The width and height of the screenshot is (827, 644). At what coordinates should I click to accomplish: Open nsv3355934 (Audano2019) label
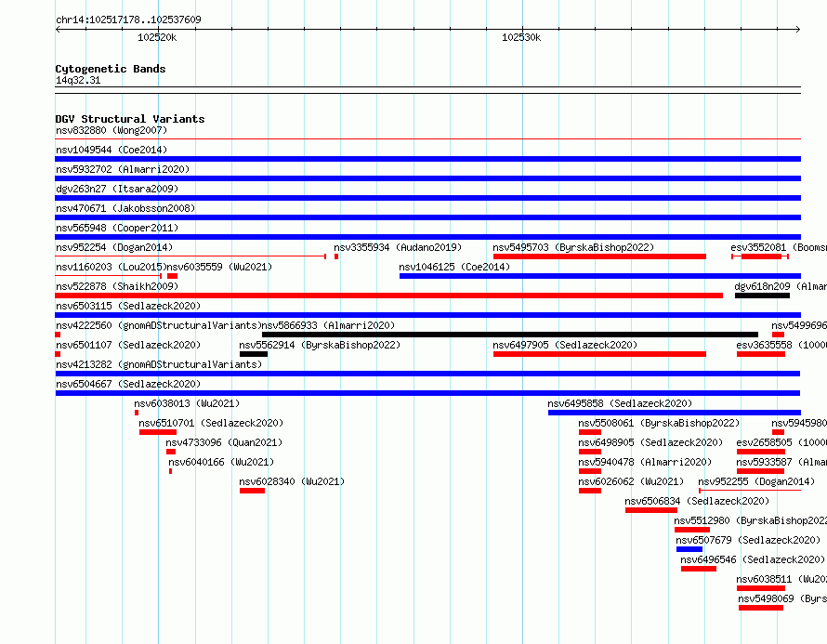pyautogui.click(x=398, y=247)
